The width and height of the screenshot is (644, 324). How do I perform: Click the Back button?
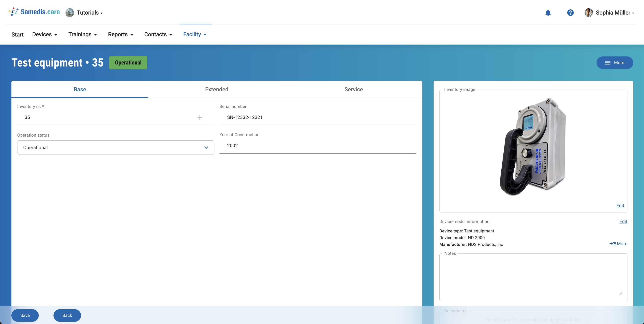pos(67,315)
